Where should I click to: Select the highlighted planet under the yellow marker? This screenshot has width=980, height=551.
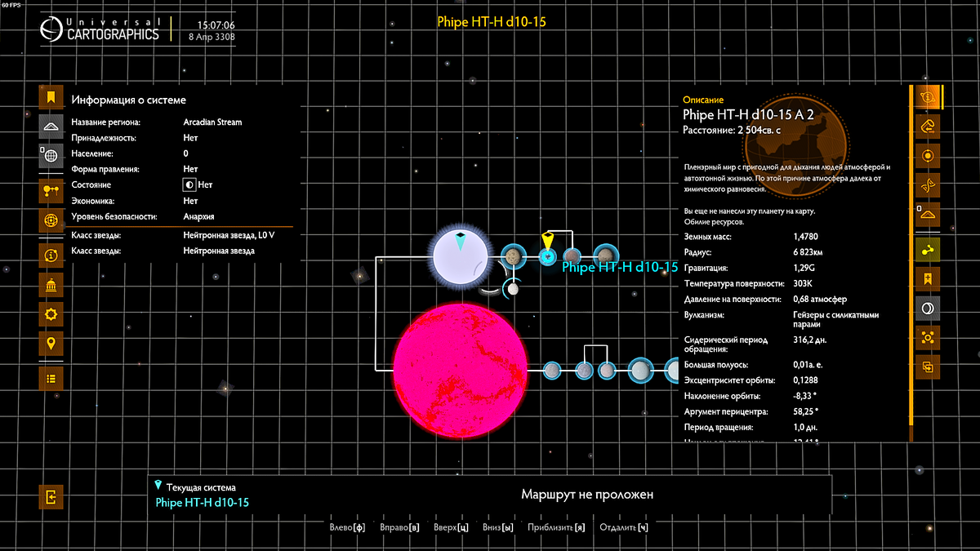pyautogui.click(x=547, y=257)
